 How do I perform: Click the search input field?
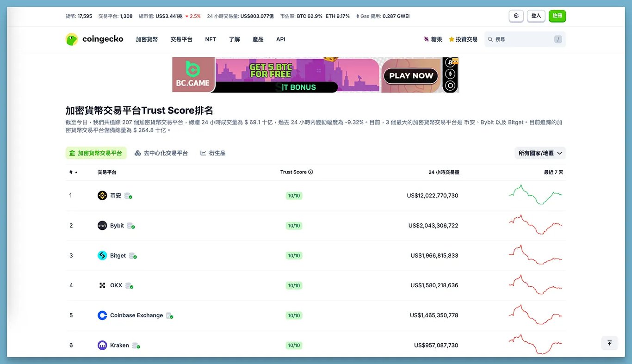525,39
